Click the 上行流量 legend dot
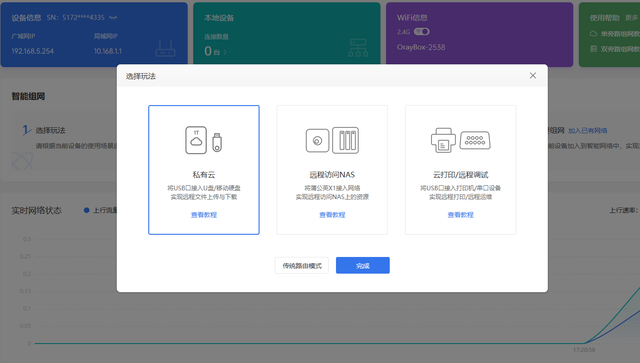640x363 pixels. click(87, 210)
